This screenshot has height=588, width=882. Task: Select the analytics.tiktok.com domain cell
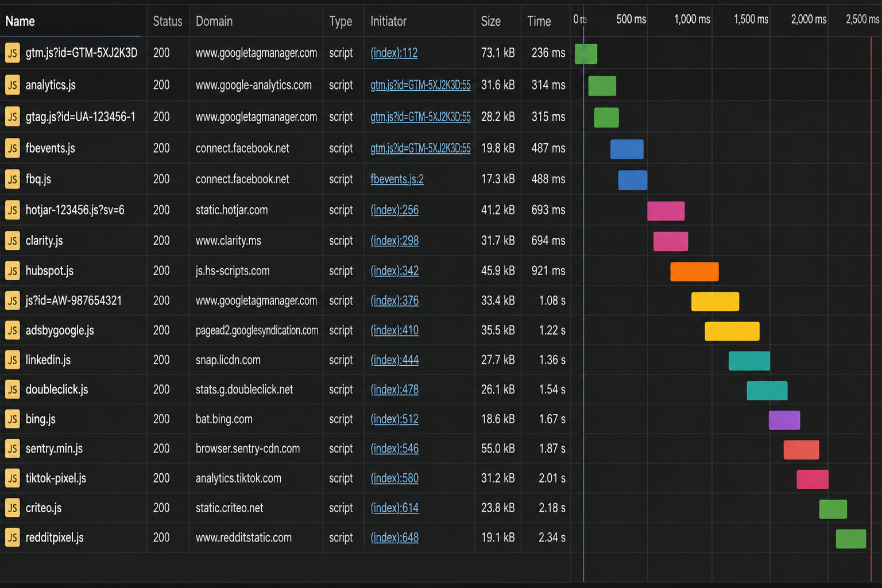[238, 478]
